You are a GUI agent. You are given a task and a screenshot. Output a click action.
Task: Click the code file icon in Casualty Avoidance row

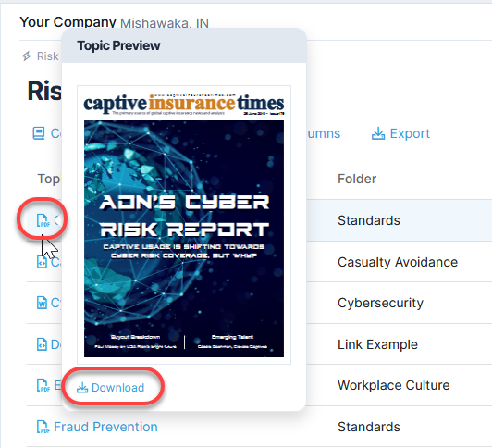tap(42, 262)
